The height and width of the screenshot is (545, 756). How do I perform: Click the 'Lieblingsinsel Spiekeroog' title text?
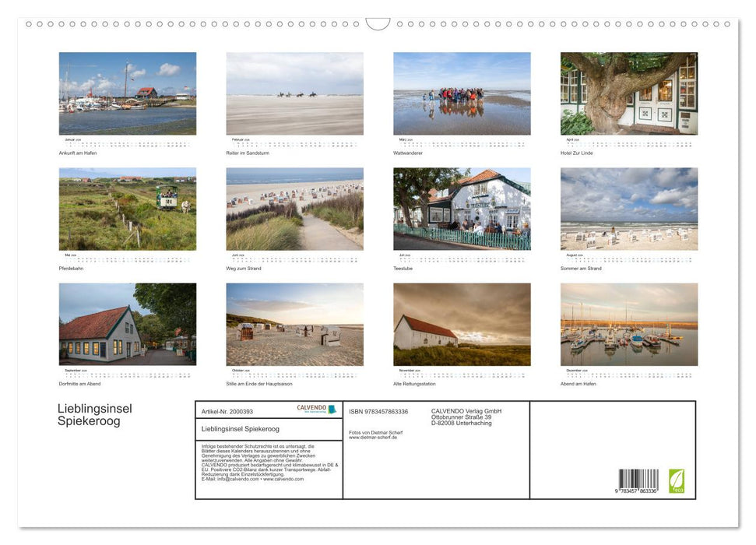coord(93,413)
